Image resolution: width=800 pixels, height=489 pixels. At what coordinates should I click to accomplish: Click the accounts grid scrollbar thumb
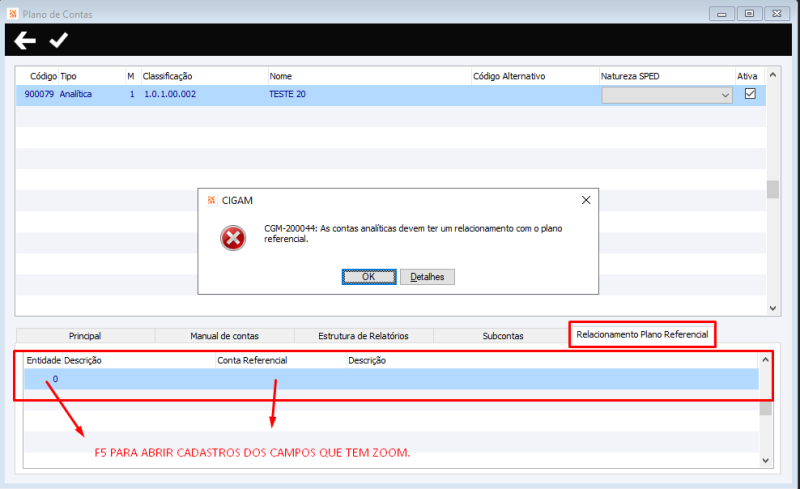[x=772, y=189]
